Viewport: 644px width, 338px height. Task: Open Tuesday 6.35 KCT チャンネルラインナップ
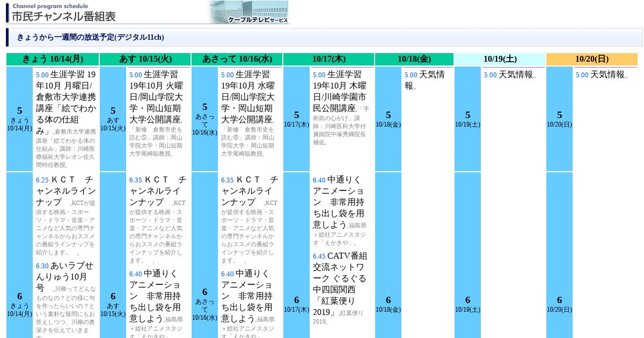coord(158,191)
